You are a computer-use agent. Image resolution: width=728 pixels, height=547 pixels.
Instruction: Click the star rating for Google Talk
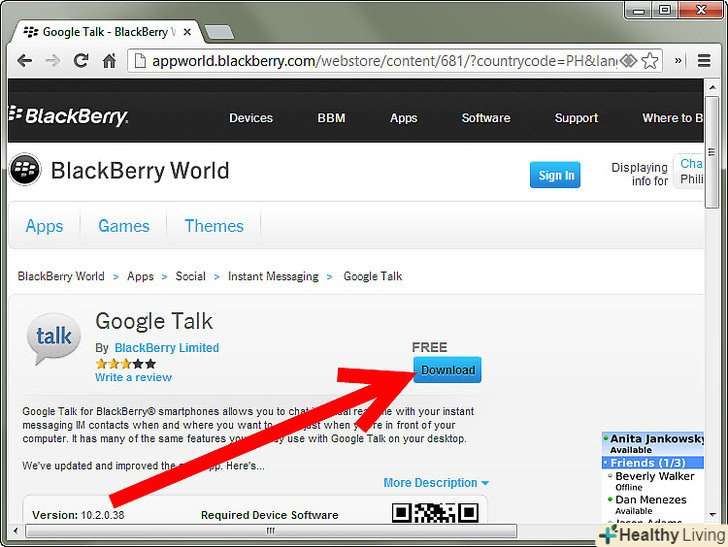coord(125,364)
